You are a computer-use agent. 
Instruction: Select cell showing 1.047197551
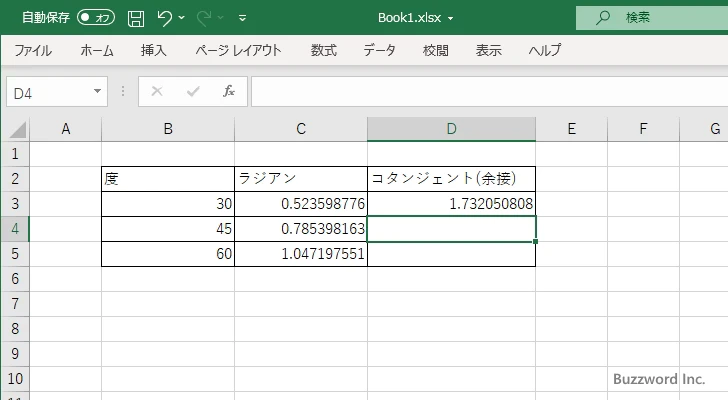pyautogui.click(x=301, y=254)
